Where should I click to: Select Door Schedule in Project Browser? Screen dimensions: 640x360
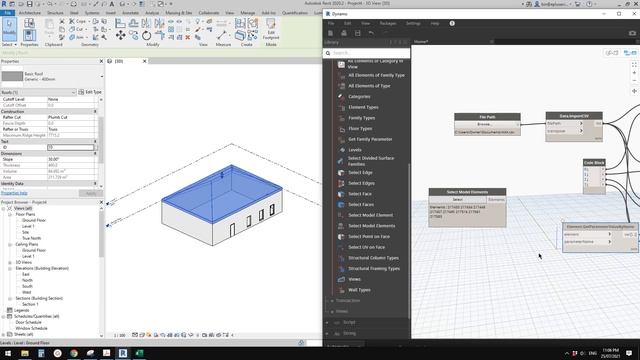(x=28, y=322)
